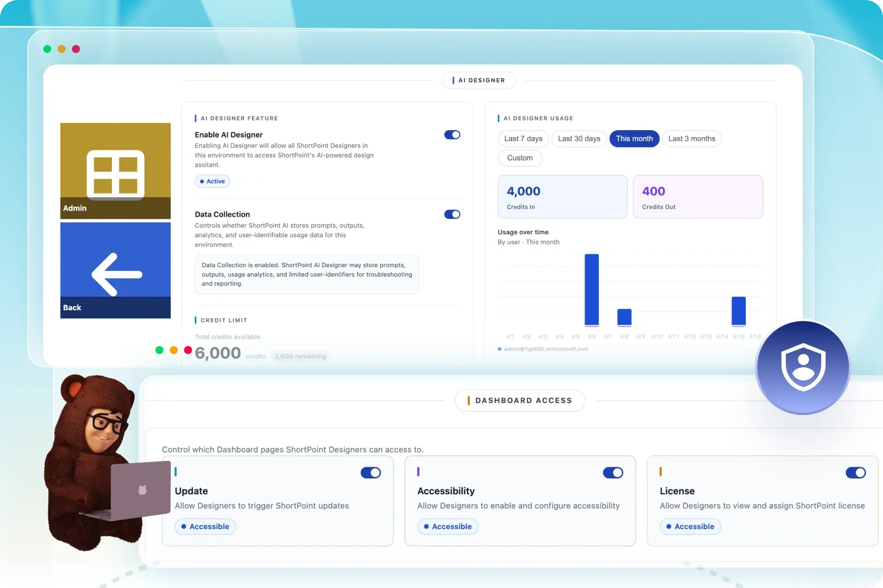
Task: Open the Admin tile with grid icon
Action: coord(115,171)
